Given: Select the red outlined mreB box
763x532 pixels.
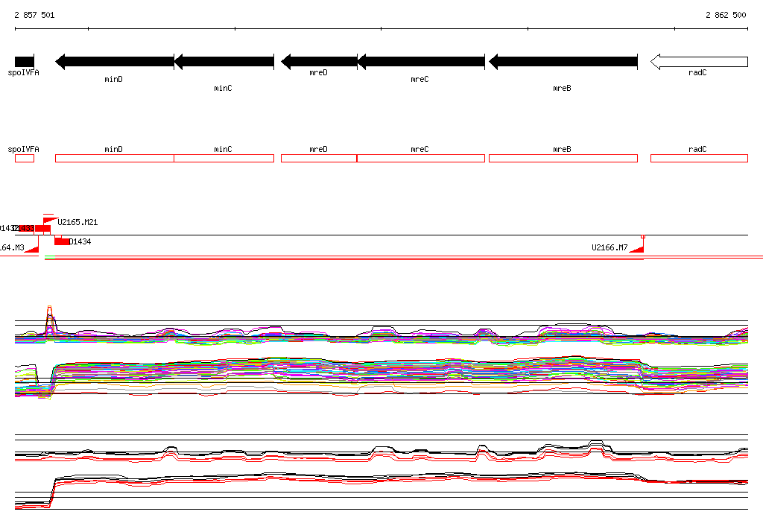Looking at the screenshot, I should pyautogui.click(x=563, y=158).
